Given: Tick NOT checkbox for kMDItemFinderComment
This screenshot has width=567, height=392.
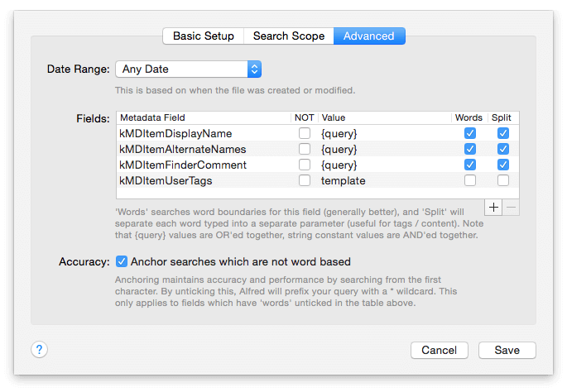Looking at the screenshot, I should click(x=305, y=165).
